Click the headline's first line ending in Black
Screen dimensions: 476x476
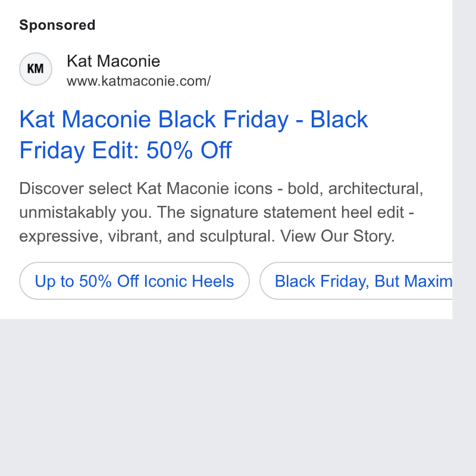[194, 120]
